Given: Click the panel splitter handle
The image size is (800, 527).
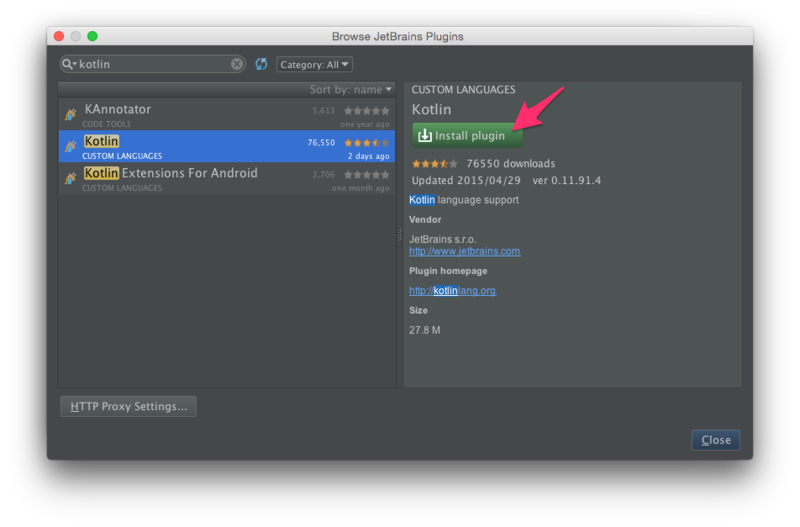Looking at the screenshot, I should pyautogui.click(x=399, y=235).
